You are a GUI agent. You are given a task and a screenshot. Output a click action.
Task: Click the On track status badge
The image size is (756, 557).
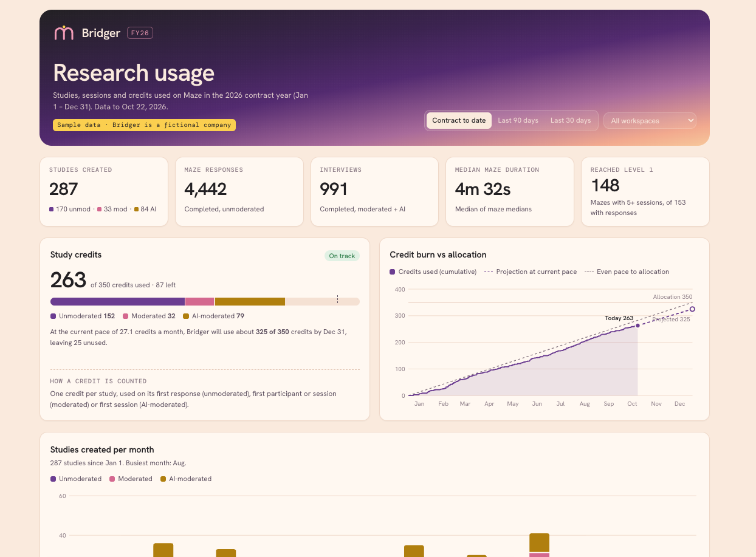coord(342,256)
